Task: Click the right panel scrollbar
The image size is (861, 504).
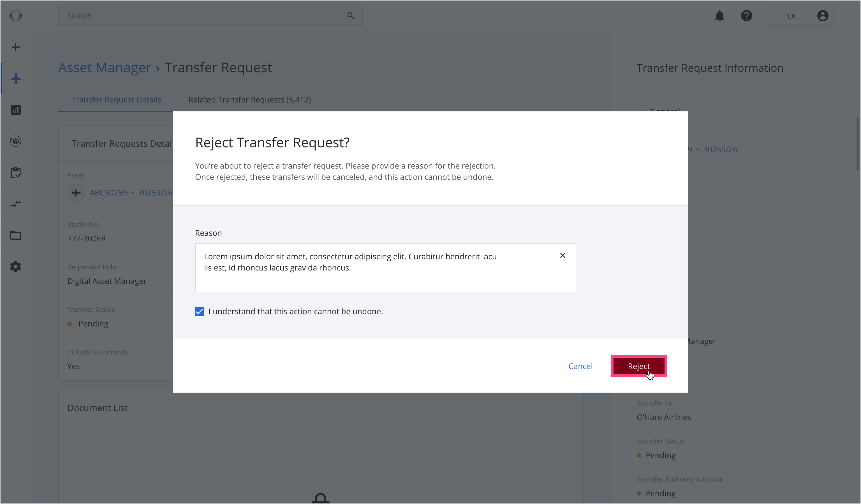Action: (858, 143)
